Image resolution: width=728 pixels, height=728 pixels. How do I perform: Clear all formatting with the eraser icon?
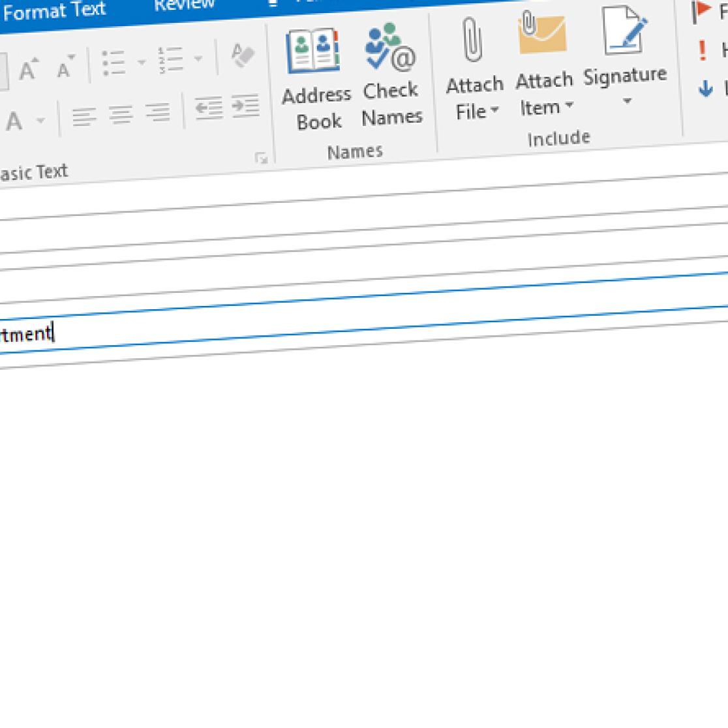coord(243,55)
